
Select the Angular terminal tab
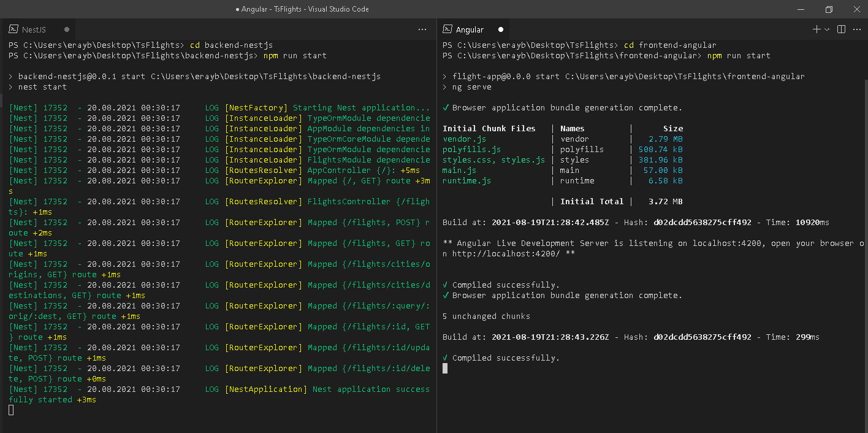coord(470,29)
